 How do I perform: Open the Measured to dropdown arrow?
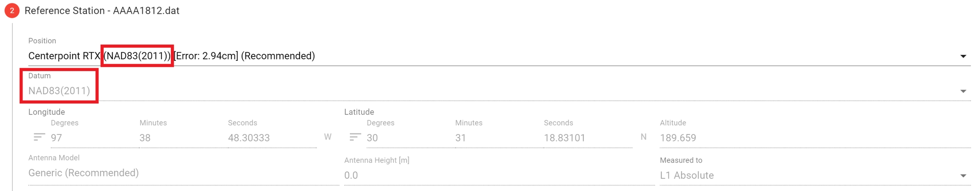963,176
